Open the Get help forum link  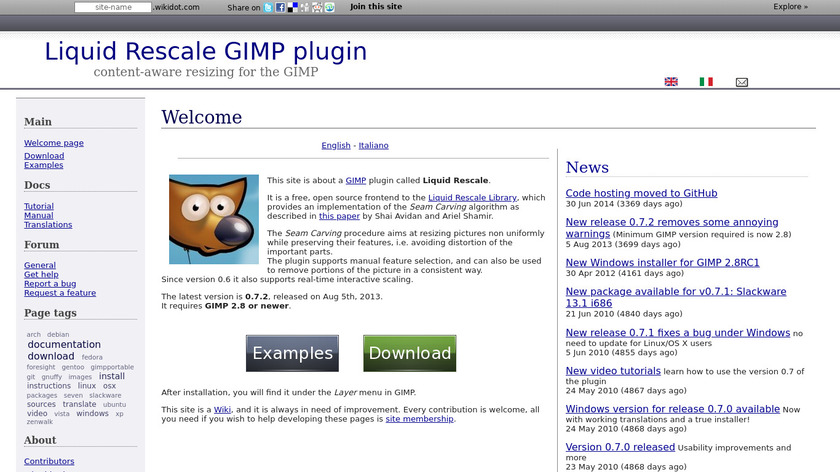41,274
